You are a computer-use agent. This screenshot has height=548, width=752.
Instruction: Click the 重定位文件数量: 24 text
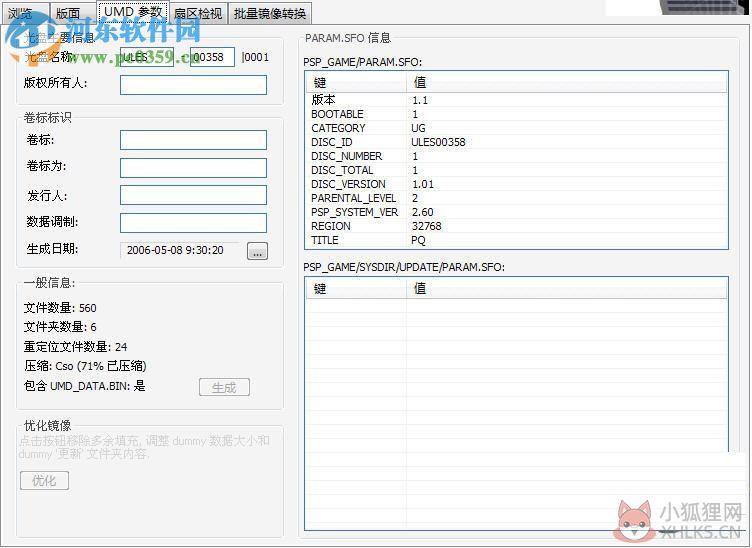[75, 347]
